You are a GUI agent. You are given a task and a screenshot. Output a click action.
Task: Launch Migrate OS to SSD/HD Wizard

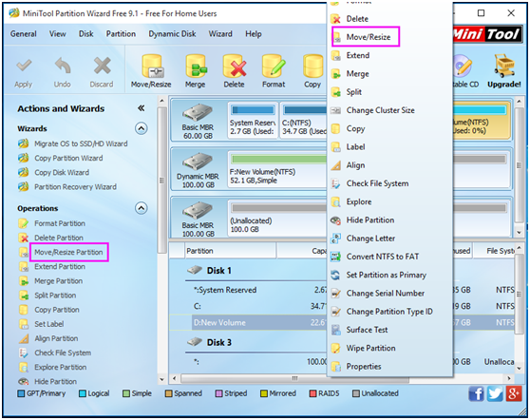click(81, 143)
